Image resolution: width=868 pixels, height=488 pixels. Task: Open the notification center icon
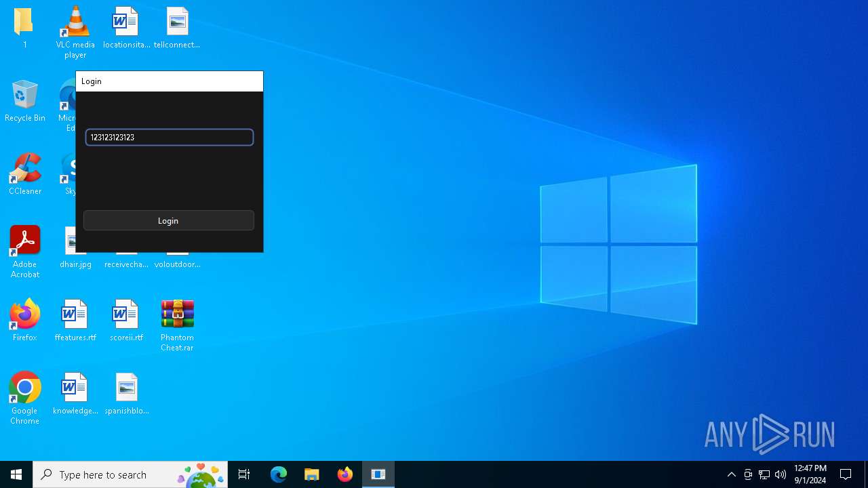click(x=846, y=474)
